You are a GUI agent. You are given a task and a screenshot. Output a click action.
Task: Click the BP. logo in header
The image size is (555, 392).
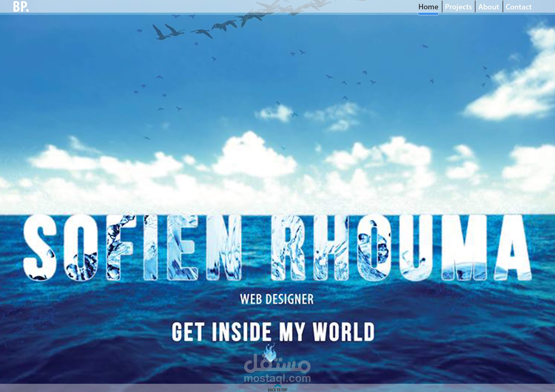coord(21,7)
